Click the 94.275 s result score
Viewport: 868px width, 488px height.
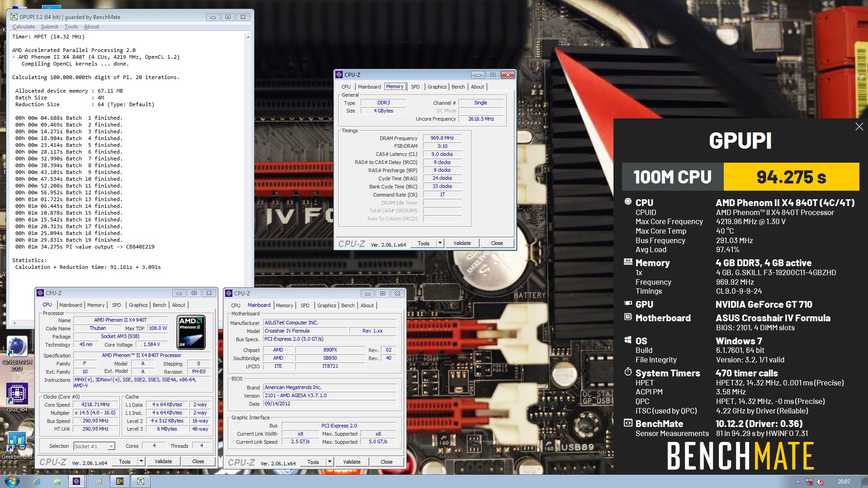pos(791,177)
